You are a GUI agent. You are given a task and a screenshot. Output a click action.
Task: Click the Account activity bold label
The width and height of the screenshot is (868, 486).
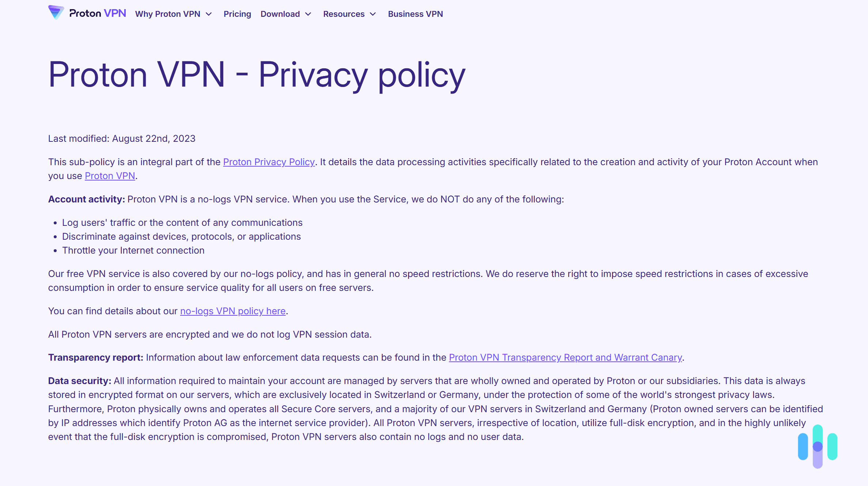tap(86, 199)
